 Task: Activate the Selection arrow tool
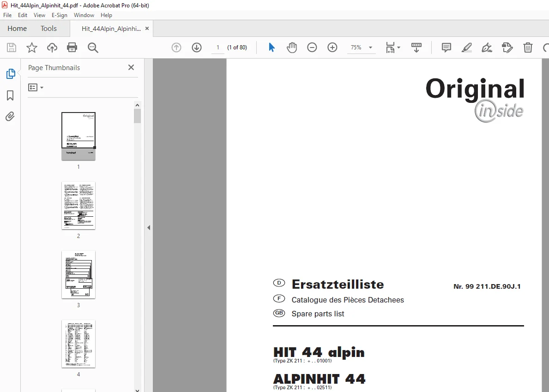pyautogui.click(x=271, y=48)
